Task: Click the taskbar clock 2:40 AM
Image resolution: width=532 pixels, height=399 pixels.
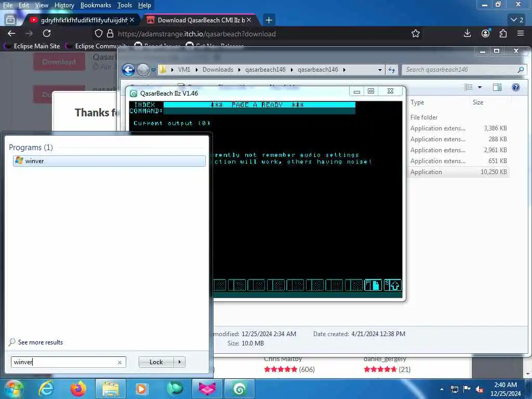Action: (505, 389)
